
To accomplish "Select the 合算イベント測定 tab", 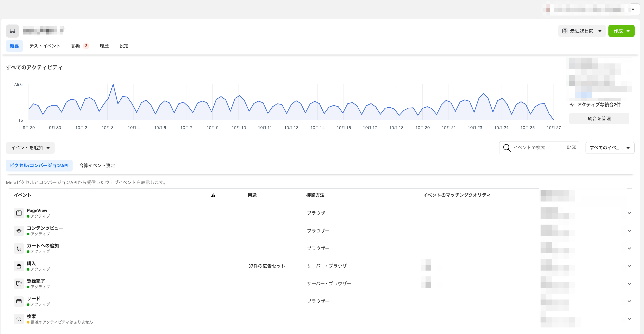I will [x=97, y=166].
